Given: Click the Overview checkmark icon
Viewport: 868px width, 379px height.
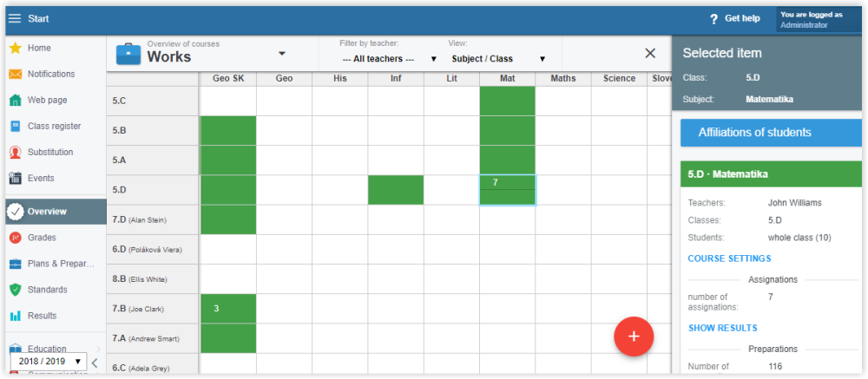Looking at the screenshot, I should click(16, 212).
